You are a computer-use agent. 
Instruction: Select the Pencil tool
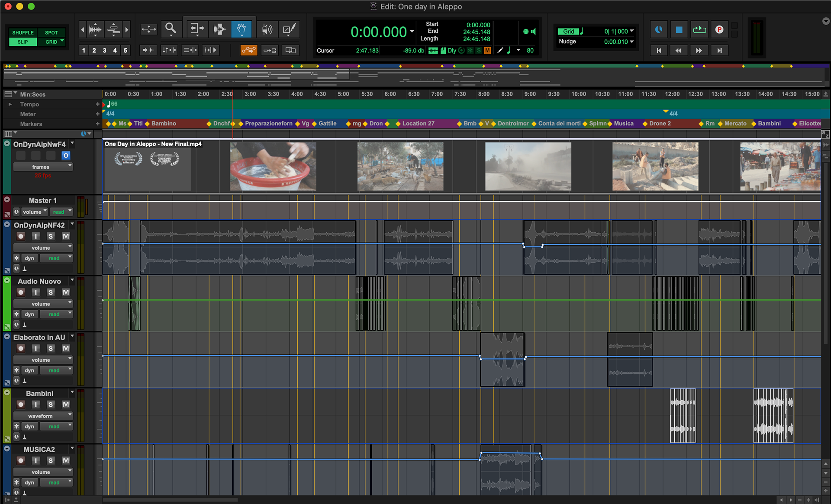pos(289,29)
